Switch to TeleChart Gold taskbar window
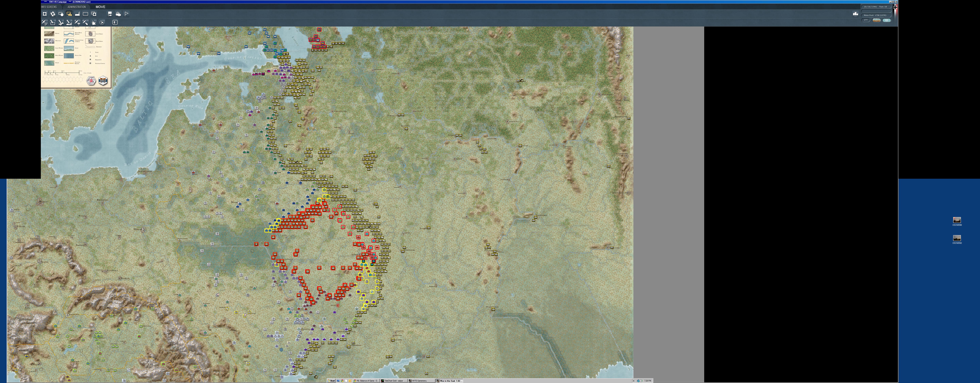The height and width of the screenshot is (383, 980). [394, 381]
